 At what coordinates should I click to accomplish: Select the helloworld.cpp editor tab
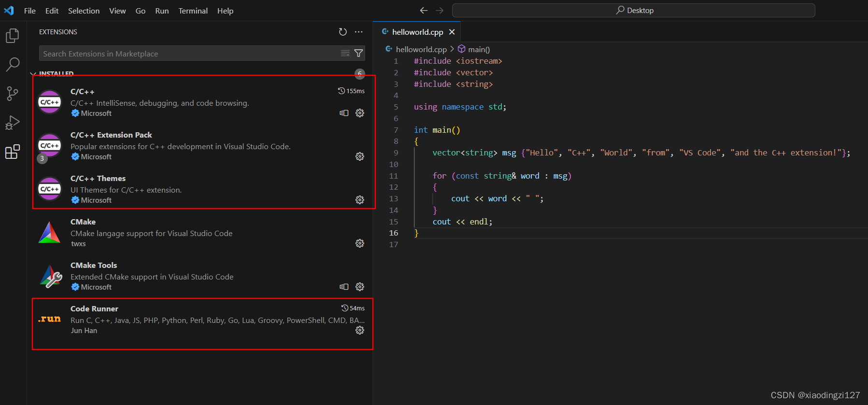pos(417,32)
